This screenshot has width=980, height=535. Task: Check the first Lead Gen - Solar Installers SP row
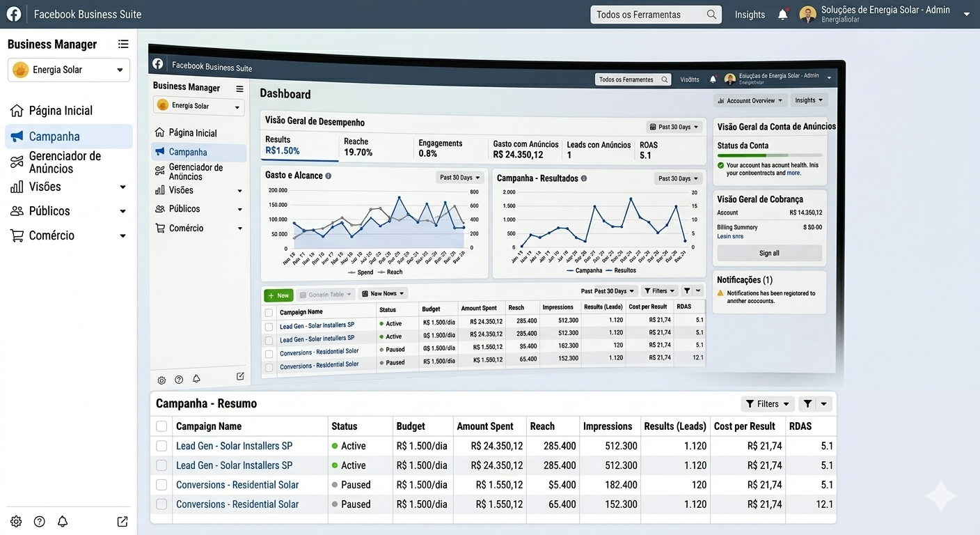[x=161, y=446]
